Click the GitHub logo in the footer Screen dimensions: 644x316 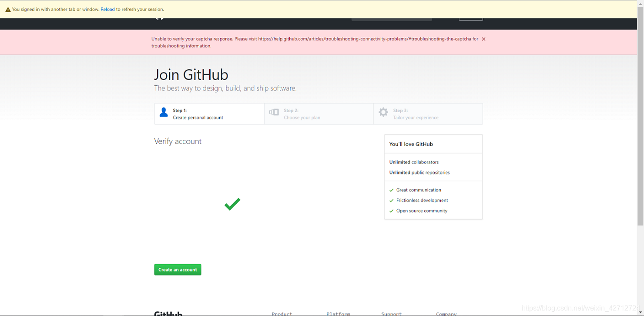[168, 313]
